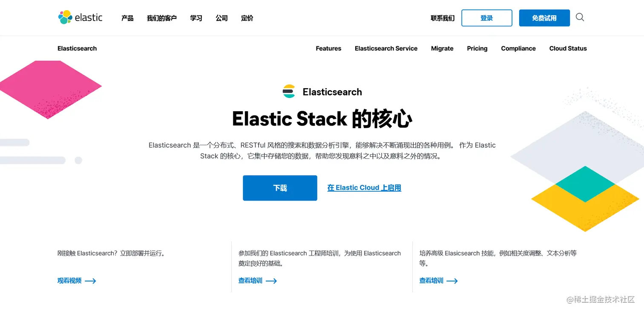Click 查看培训 under advanced skills text
644x313 pixels.
[431, 281]
